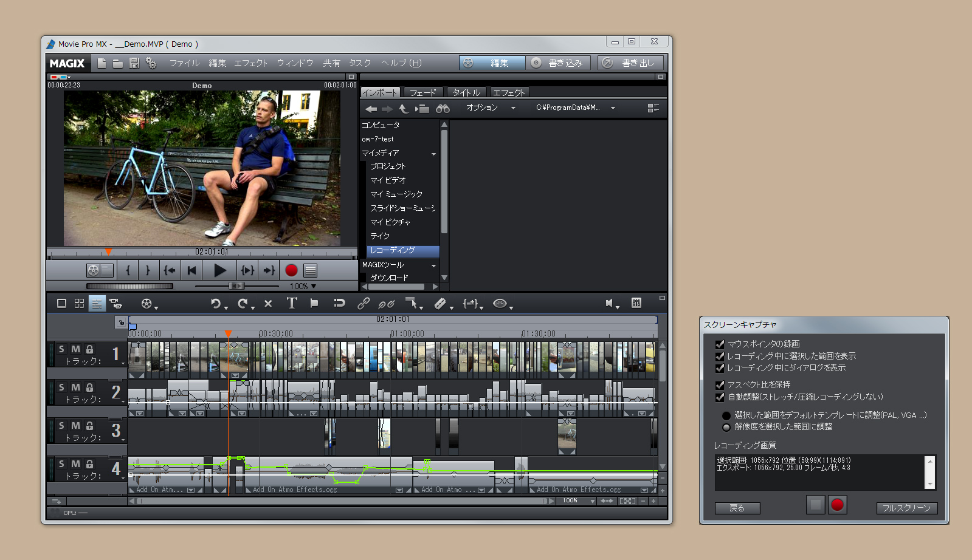The width and height of the screenshot is (972, 560).
Task: Select adjust resolution to selected range option
Action: point(726,427)
